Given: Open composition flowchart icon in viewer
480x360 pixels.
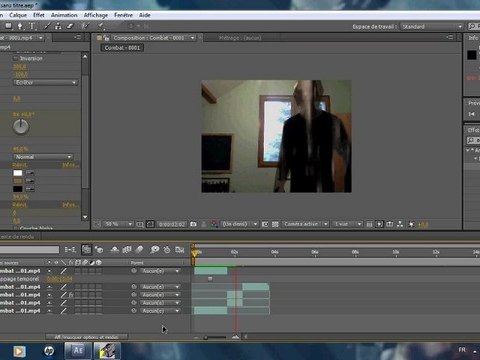Looking at the screenshot, I should (400, 224).
